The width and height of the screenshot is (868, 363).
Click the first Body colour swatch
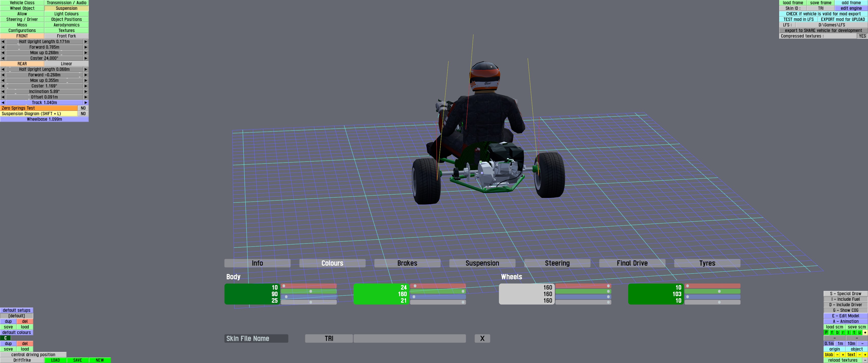coord(252,294)
